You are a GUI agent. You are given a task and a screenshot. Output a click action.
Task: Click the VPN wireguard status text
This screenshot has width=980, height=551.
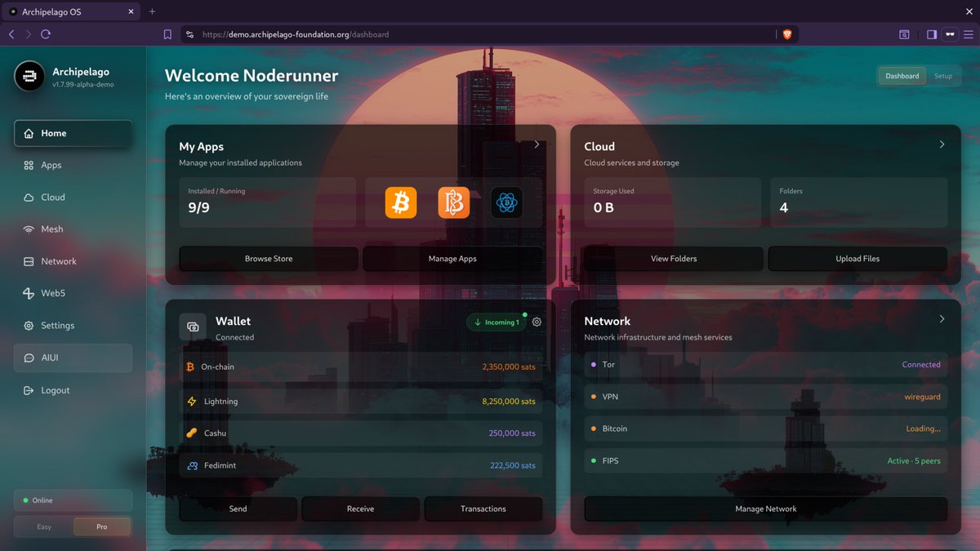click(x=922, y=397)
